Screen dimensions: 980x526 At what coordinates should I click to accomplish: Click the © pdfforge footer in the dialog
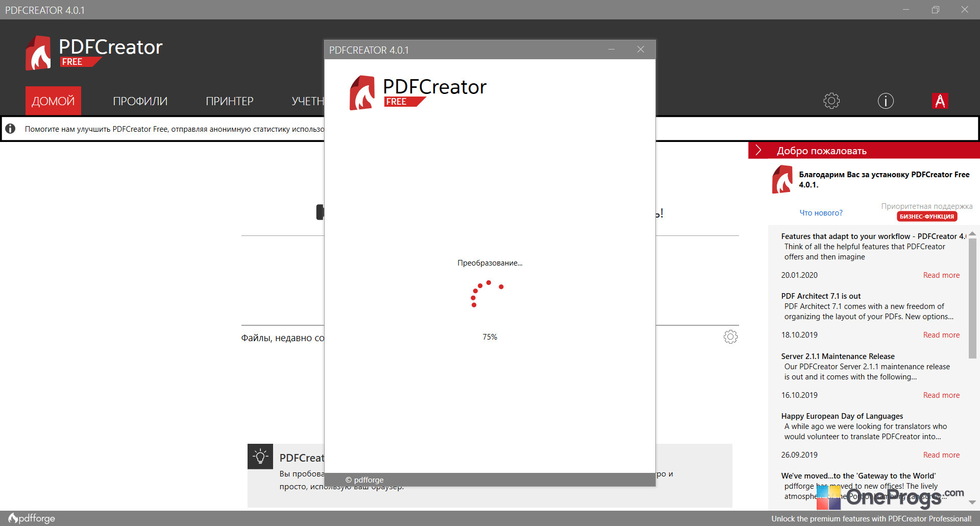click(364, 480)
